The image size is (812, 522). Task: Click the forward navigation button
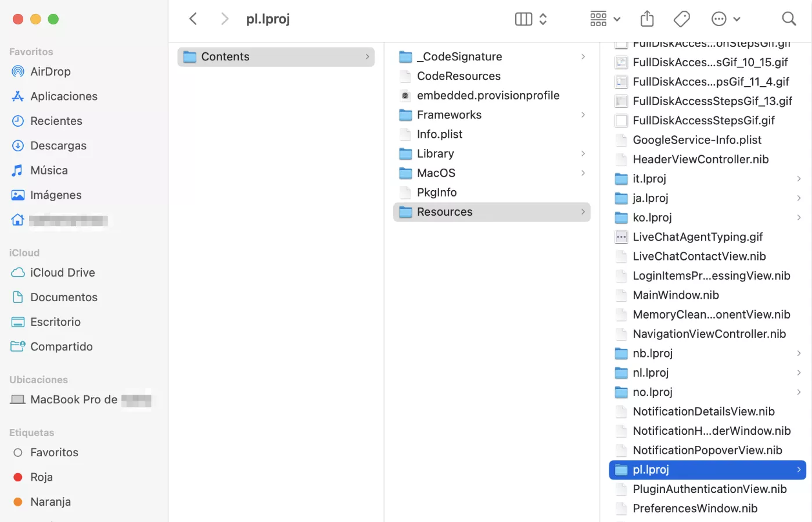pyautogui.click(x=224, y=19)
